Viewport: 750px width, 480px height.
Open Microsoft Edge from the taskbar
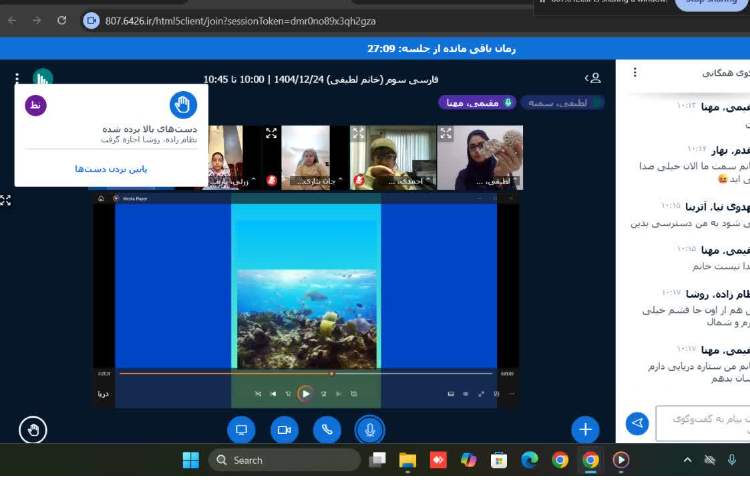click(x=529, y=460)
